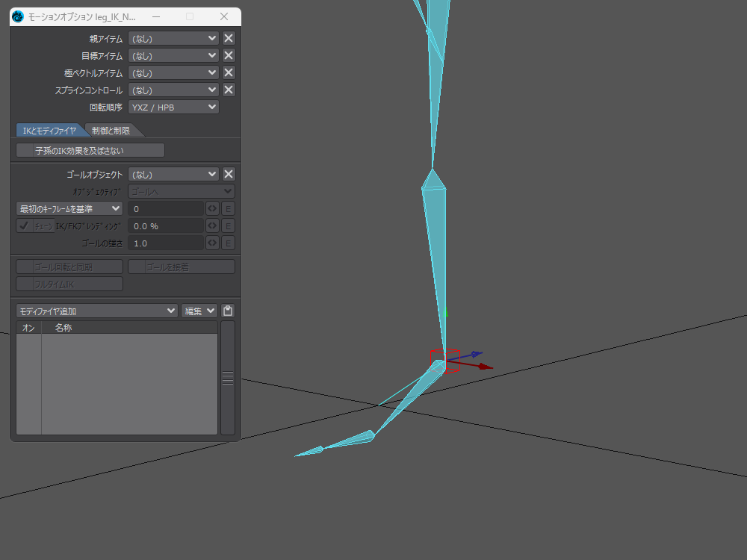Open envelope E button for ゴールの強さ

point(228,243)
